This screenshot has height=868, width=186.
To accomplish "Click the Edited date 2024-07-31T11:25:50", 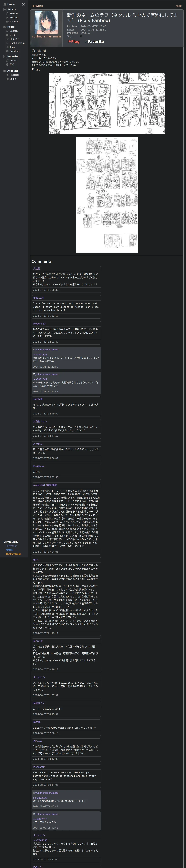I will click(x=93, y=30).
